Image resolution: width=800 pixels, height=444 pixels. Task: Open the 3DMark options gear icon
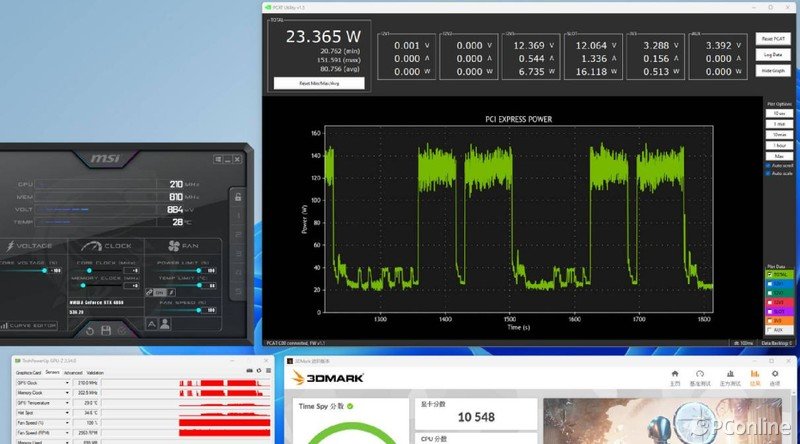[x=775, y=374]
